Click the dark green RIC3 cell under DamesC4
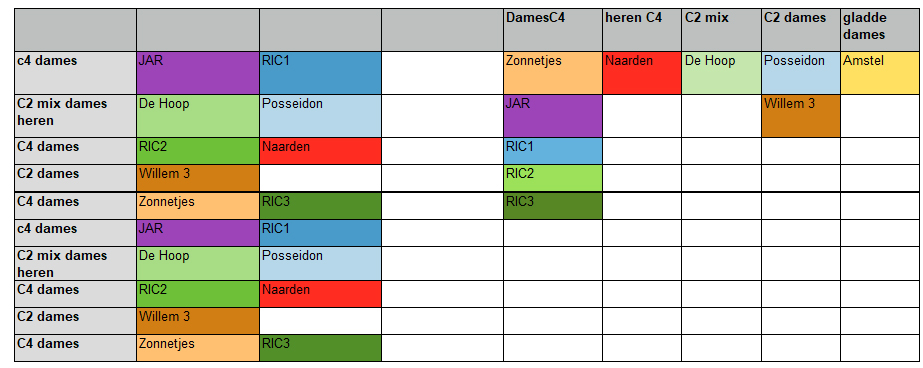The height and width of the screenshot is (368, 923). coord(553,206)
